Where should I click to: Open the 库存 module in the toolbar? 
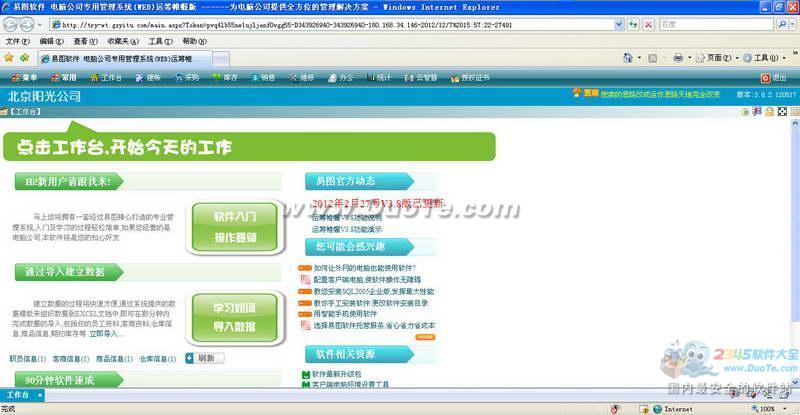coord(225,78)
